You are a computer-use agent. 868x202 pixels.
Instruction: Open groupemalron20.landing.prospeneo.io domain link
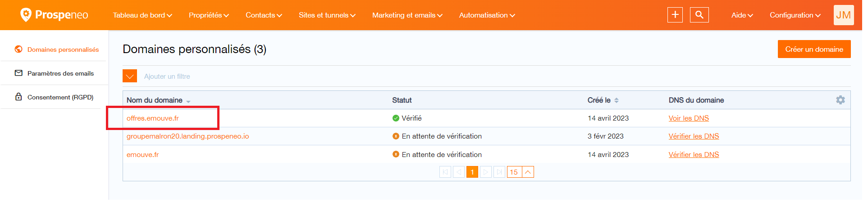187,136
